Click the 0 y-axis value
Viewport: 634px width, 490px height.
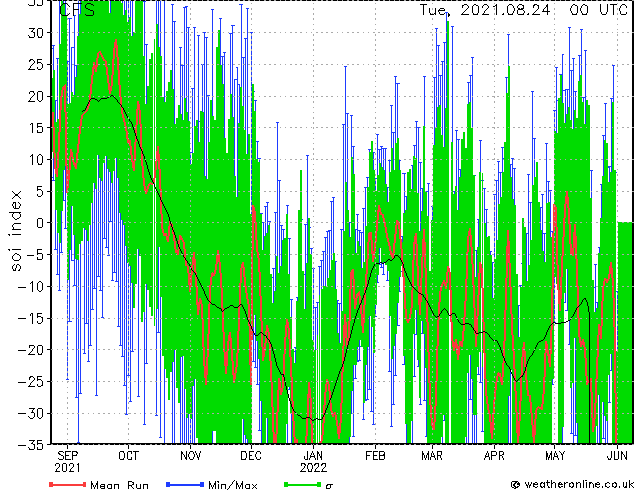coord(40,223)
